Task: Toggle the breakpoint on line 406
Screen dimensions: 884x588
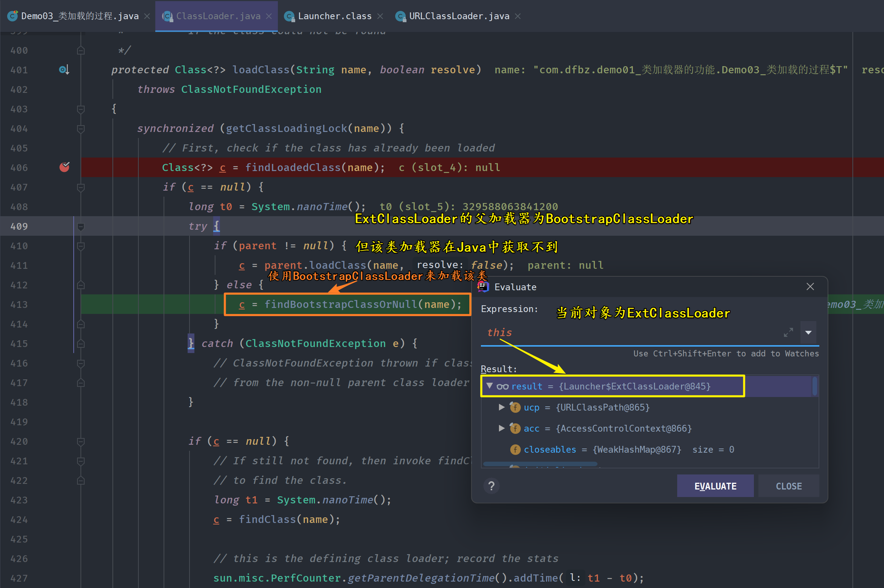Action: (x=64, y=167)
